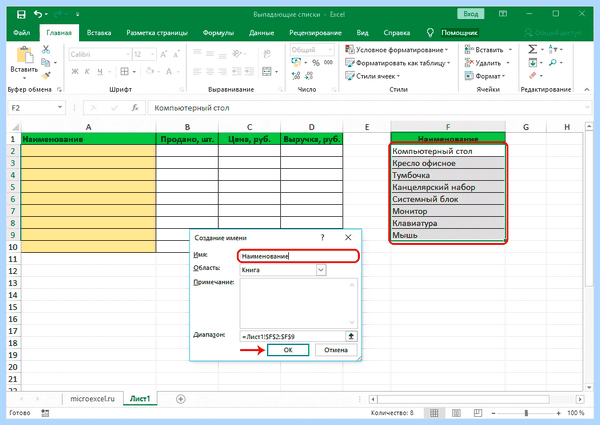Image resolution: width=600 pixels, height=425 pixels.
Task: Click Increase Font Size icon
Action: point(164,54)
